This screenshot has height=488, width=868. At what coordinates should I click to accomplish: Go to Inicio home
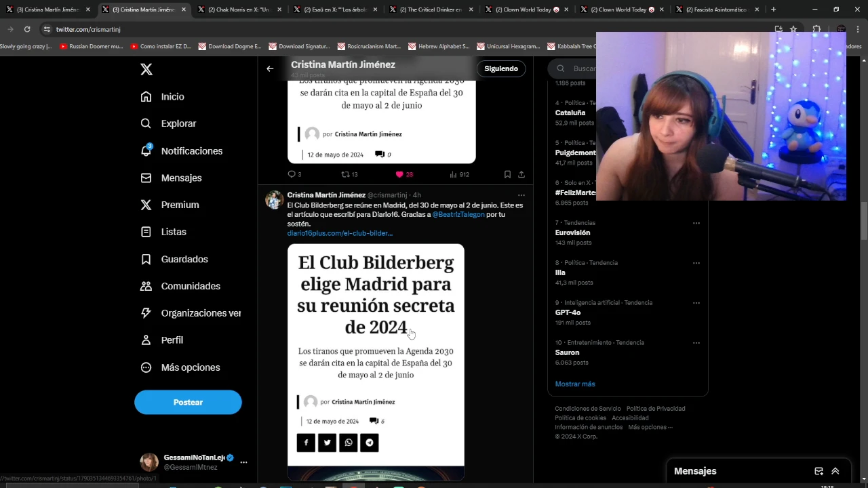162,96
